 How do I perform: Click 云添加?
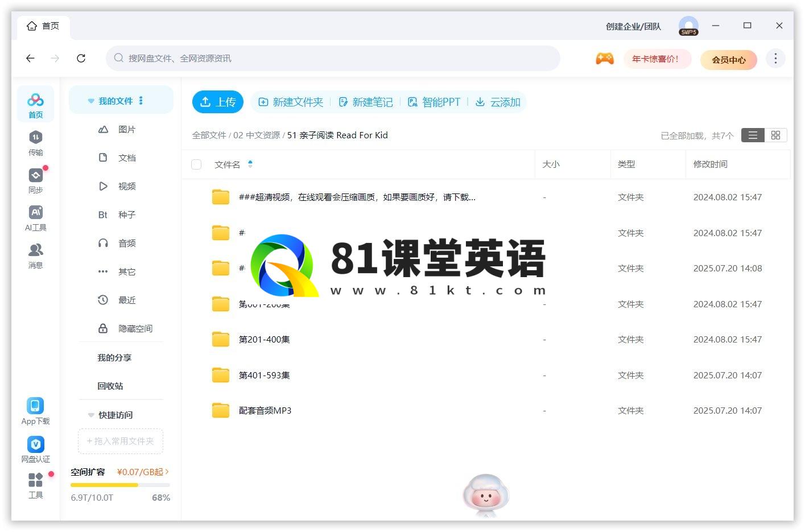coord(498,102)
